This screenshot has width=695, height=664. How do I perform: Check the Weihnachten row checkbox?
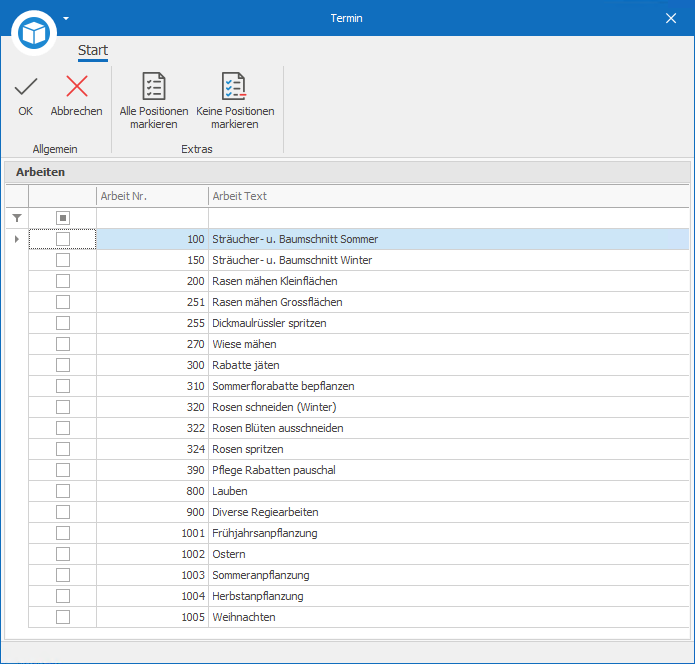click(x=63, y=617)
